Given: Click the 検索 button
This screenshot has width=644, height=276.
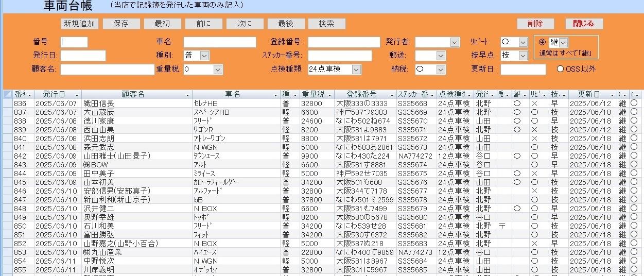Looking at the screenshot, I should [x=326, y=24].
